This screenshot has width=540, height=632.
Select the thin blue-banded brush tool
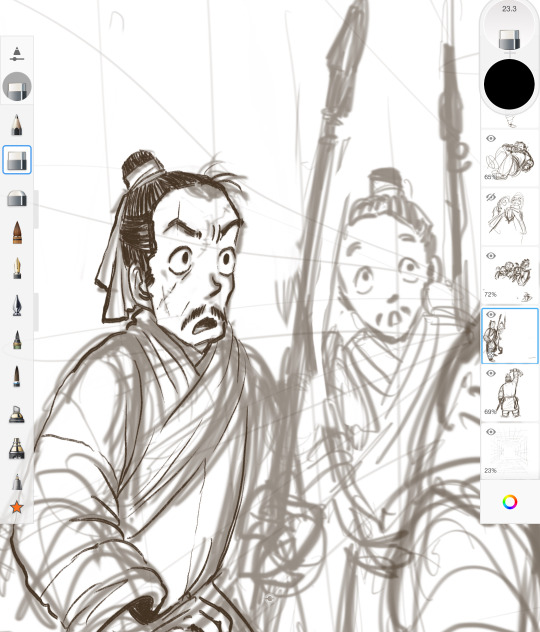click(17, 376)
